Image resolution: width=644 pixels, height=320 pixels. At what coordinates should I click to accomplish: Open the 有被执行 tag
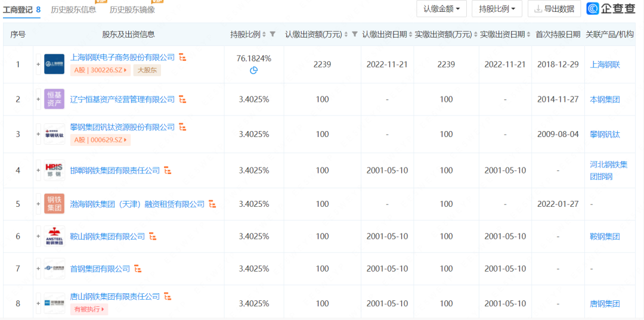coord(89,309)
